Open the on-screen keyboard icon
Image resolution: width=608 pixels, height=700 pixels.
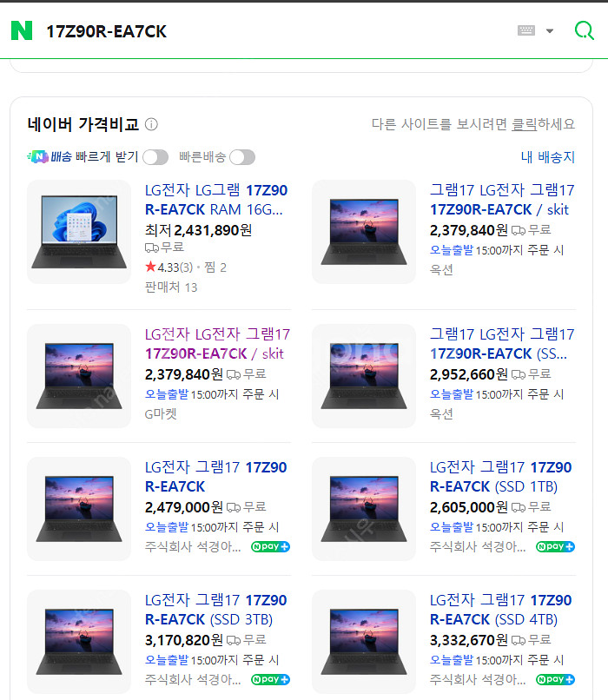[525, 30]
